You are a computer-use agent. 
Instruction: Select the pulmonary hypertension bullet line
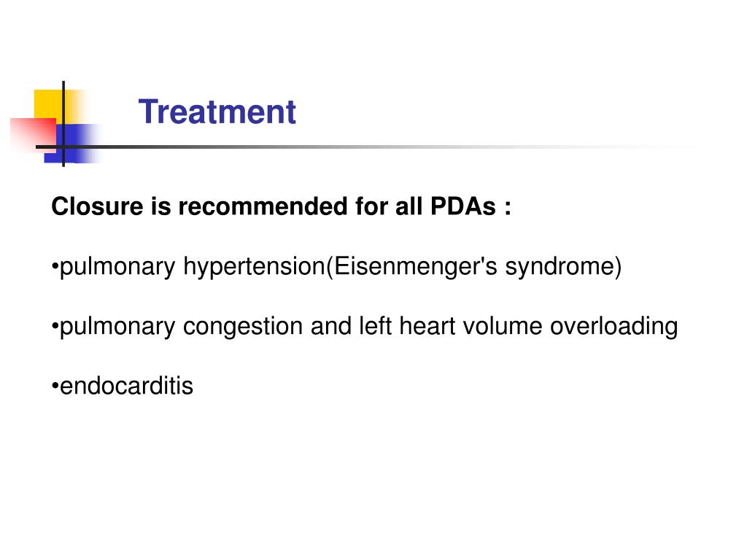(x=337, y=267)
